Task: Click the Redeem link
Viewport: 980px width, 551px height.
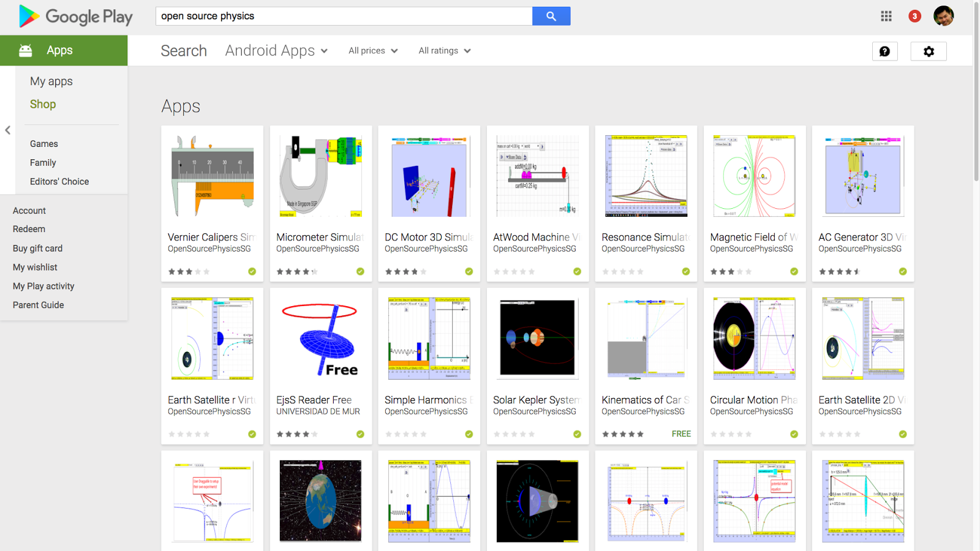Action: (x=29, y=229)
